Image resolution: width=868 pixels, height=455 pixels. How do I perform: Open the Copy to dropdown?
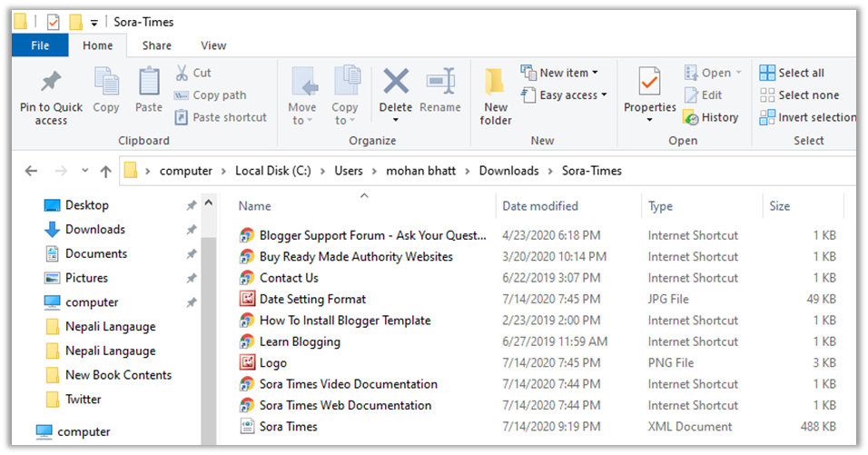tap(345, 95)
